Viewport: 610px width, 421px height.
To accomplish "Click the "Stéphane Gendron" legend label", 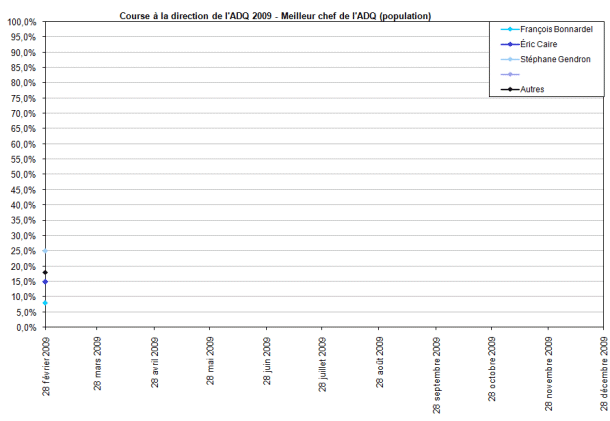I will pyautogui.click(x=554, y=59).
